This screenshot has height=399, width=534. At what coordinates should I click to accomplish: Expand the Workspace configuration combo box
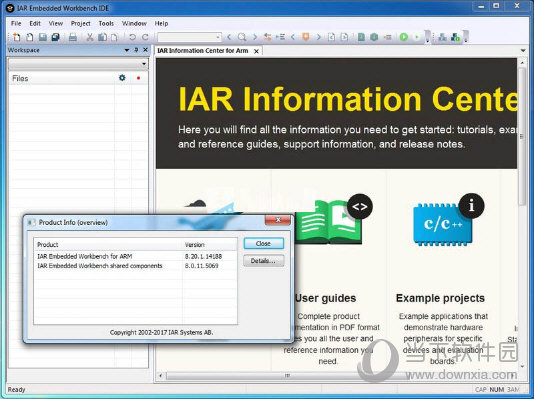[x=144, y=64]
